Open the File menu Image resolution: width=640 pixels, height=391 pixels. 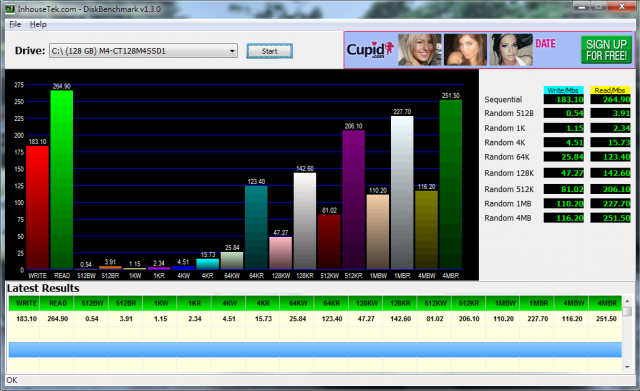click(15, 24)
